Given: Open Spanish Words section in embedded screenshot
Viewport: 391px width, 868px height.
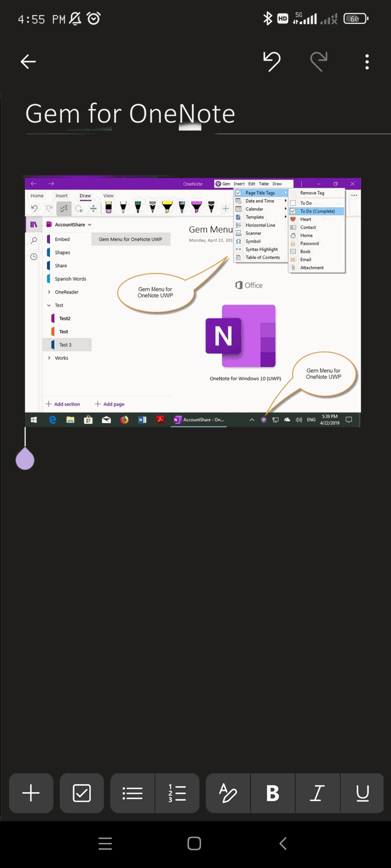Looking at the screenshot, I should click(x=67, y=279).
